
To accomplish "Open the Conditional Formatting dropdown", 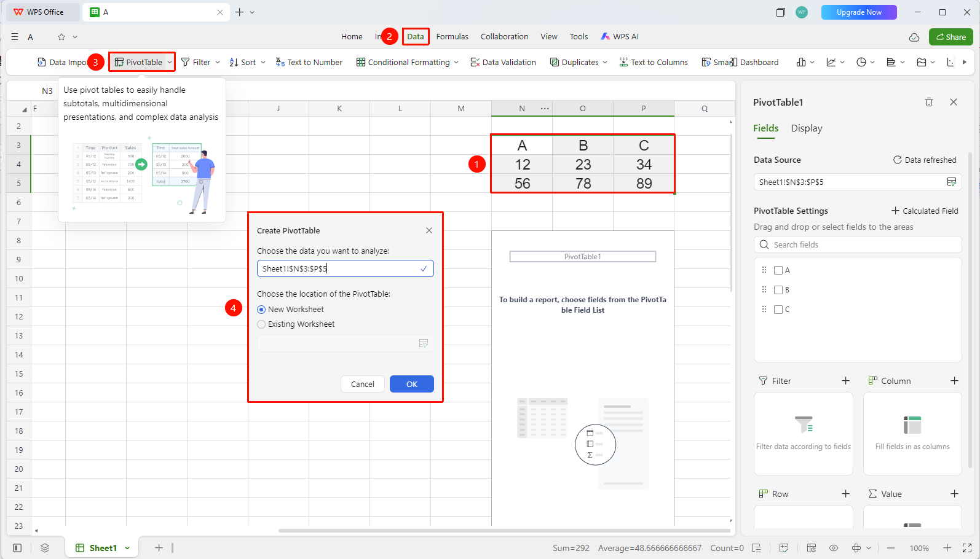I will coord(456,62).
